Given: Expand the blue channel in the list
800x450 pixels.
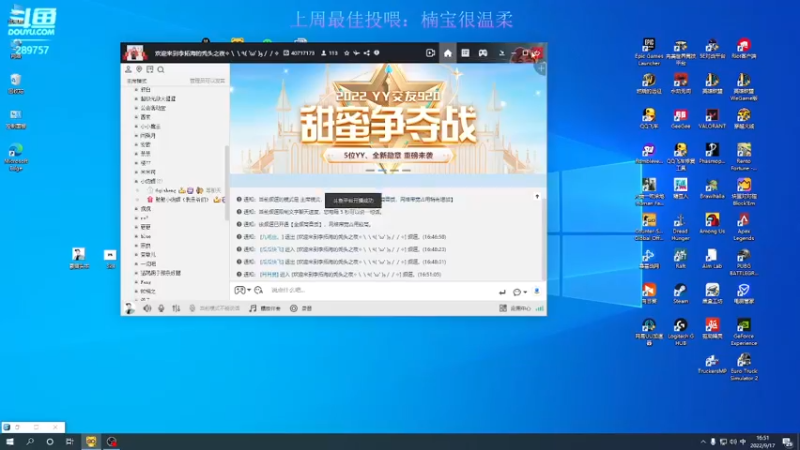Looking at the screenshot, I should pos(146,236).
